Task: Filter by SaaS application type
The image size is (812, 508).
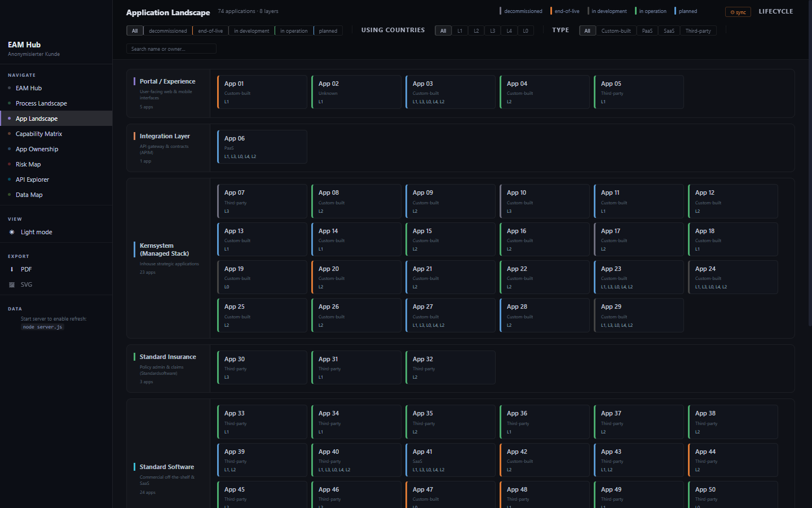Action: 669,31
